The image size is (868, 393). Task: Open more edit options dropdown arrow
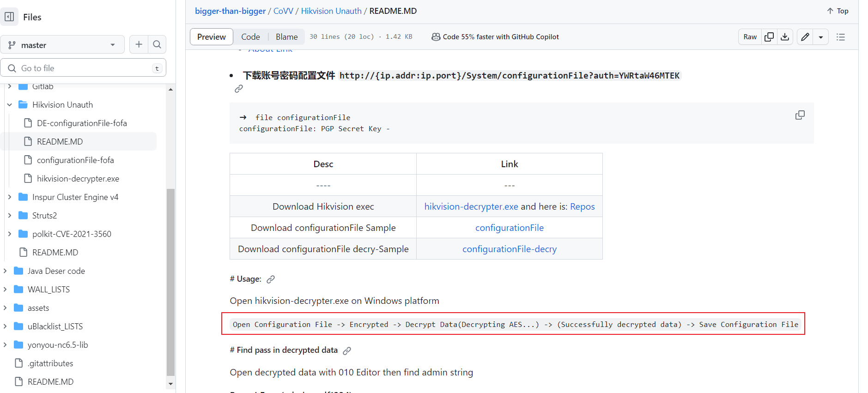click(821, 37)
